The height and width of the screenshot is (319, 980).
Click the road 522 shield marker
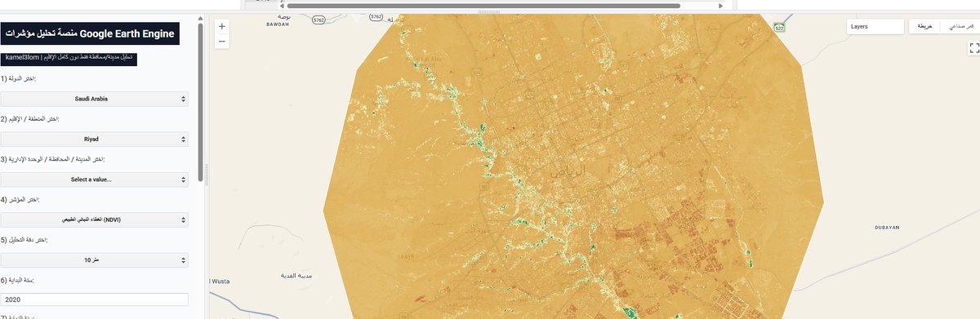click(780, 28)
